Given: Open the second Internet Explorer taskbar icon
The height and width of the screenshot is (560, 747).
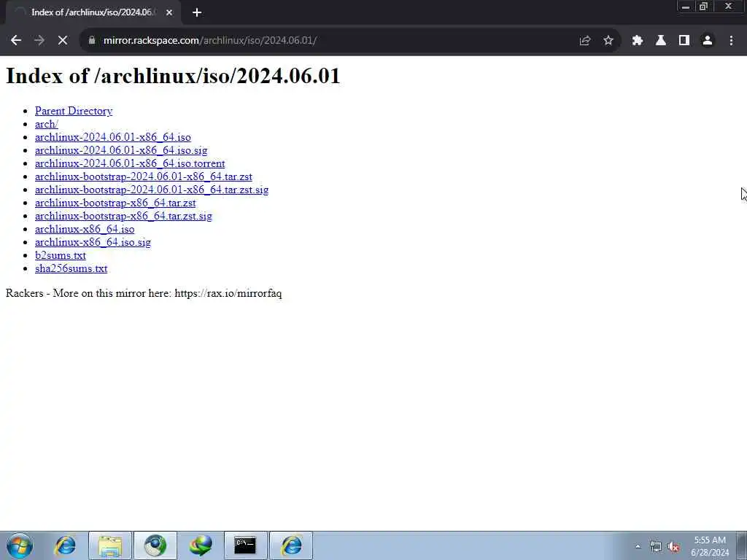Looking at the screenshot, I should pyautogui.click(x=291, y=545).
